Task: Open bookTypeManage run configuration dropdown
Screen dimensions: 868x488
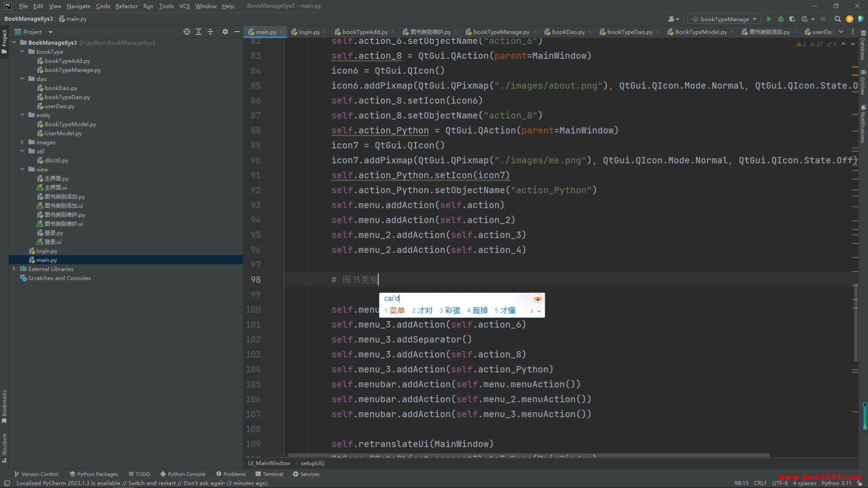Action: tap(724, 19)
